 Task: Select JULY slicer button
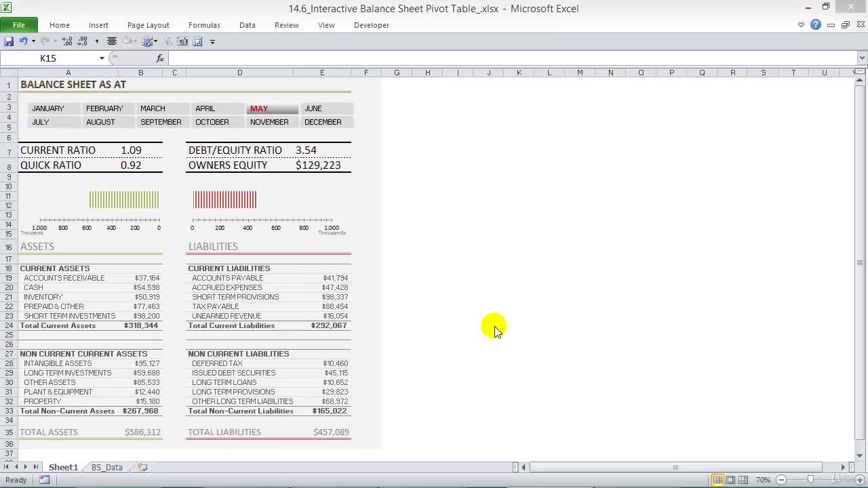[x=54, y=122]
